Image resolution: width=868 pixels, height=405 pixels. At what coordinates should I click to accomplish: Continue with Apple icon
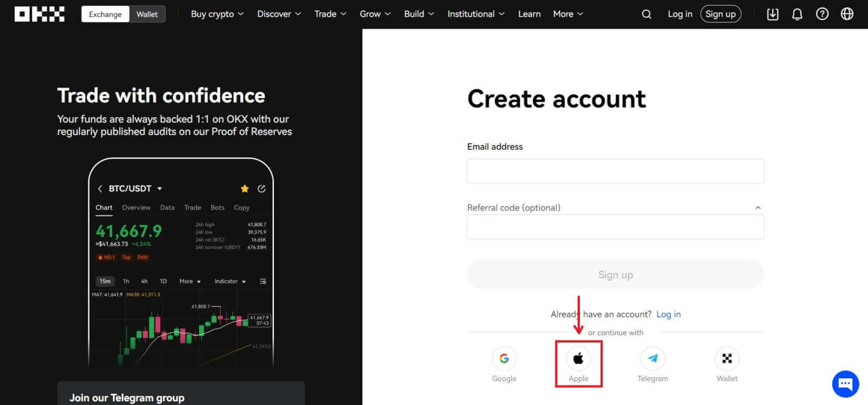point(578,358)
